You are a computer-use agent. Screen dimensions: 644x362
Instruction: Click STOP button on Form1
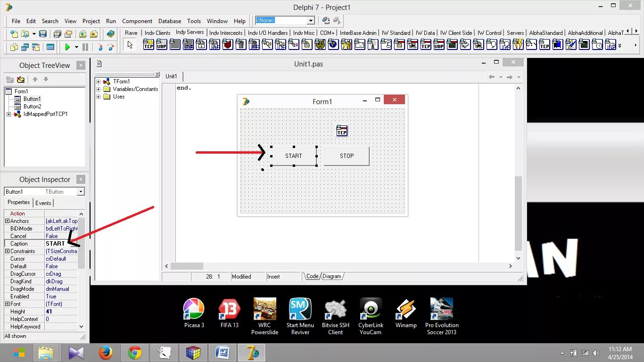click(x=347, y=156)
